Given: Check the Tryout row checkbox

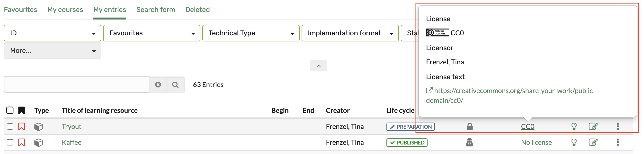Looking at the screenshot, I should [10, 126].
